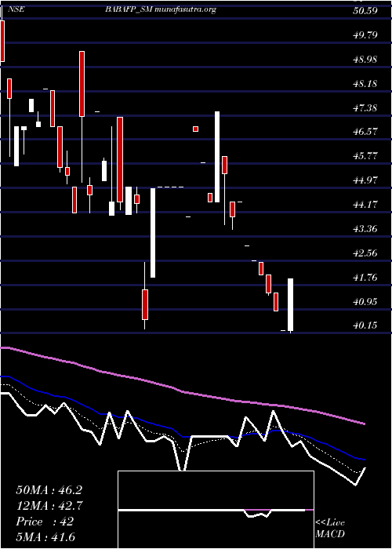The width and height of the screenshot is (392, 549).
Task: Click the 44.17 price axis label
Action: click(365, 205)
